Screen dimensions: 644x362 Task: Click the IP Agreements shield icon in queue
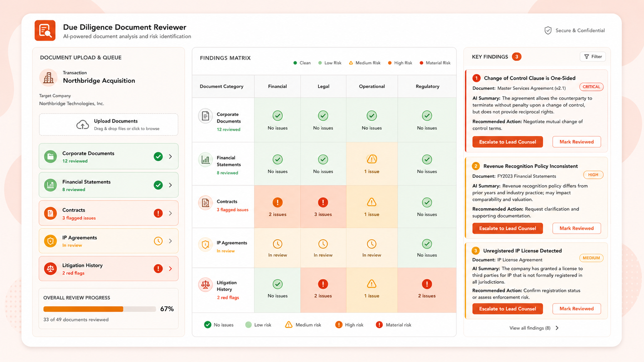[50, 241]
